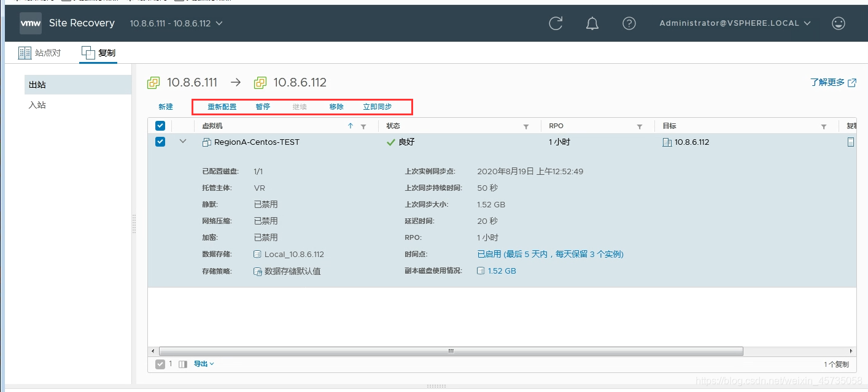Click the storage policy icon beside 数据存储默认值
This screenshot has height=392, width=868.
258,271
